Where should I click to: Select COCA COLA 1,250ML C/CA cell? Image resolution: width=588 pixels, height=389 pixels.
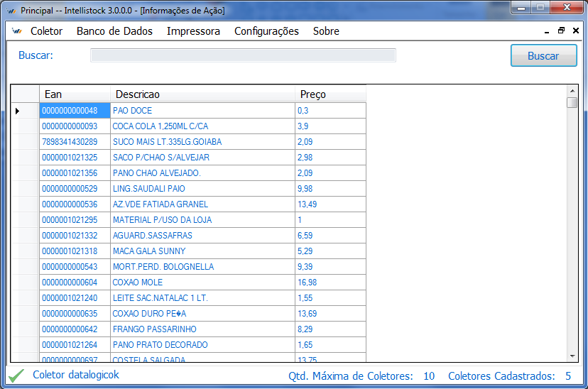[203, 126]
